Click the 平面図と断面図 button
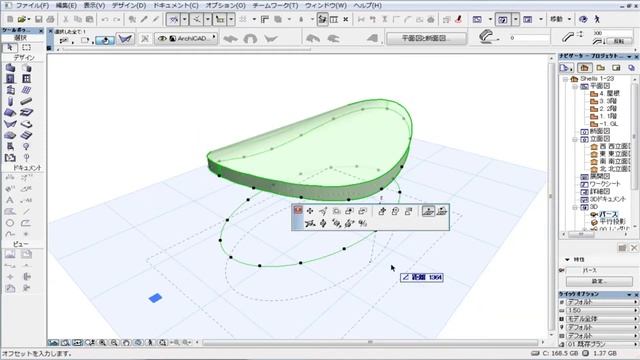 [x=426, y=38]
